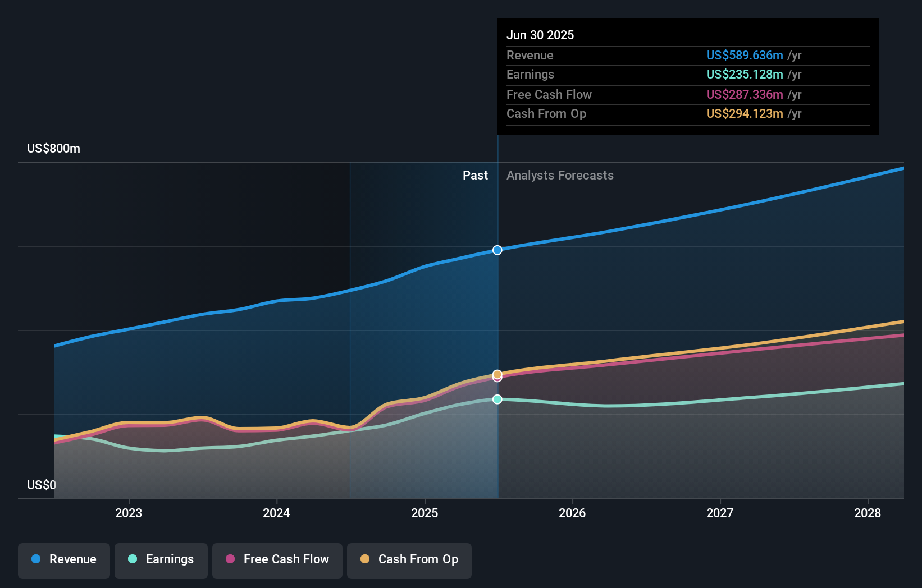This screenshot has width=922, height=588.
Task: Toggle the Cash From Op series visibility
Action: [x=409, y=561]
